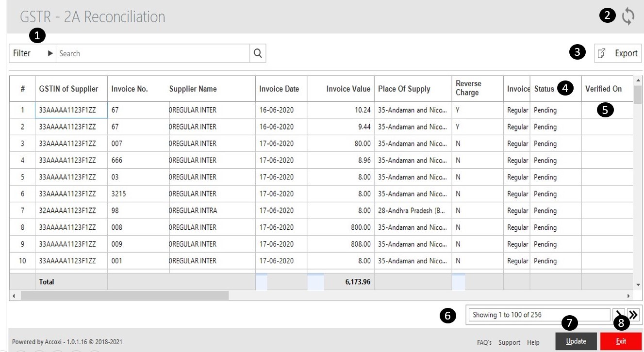Viewport: 644px width, 352px height.
Task: Export the reconciliation data
Action: [618, 53]
